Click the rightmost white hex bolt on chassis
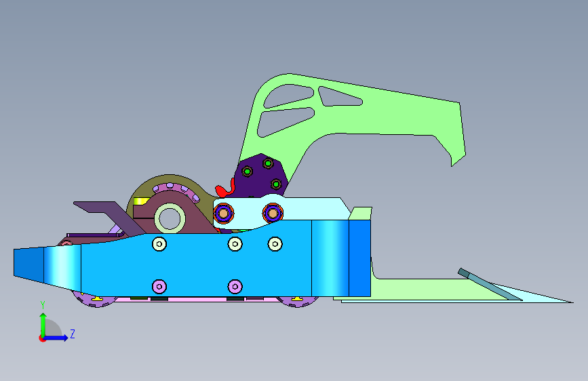This screenshot has width=588, height=381. click(275, 244)
